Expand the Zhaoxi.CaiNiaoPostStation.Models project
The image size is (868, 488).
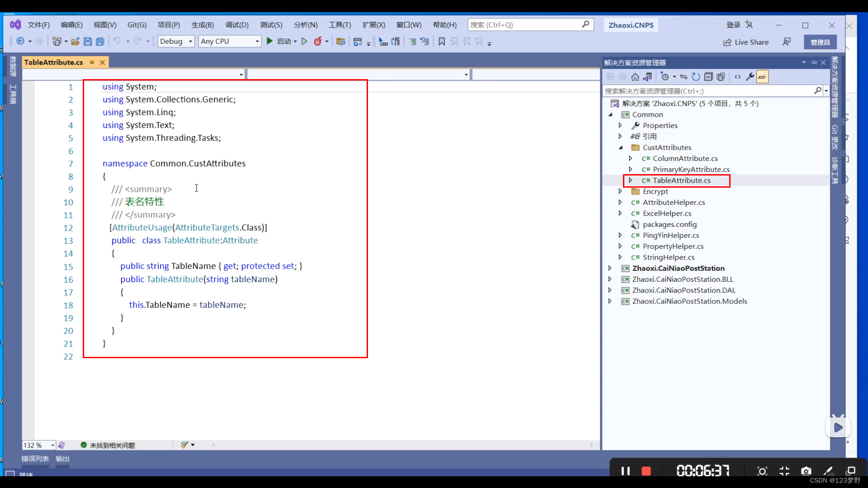tap(610, 301)
